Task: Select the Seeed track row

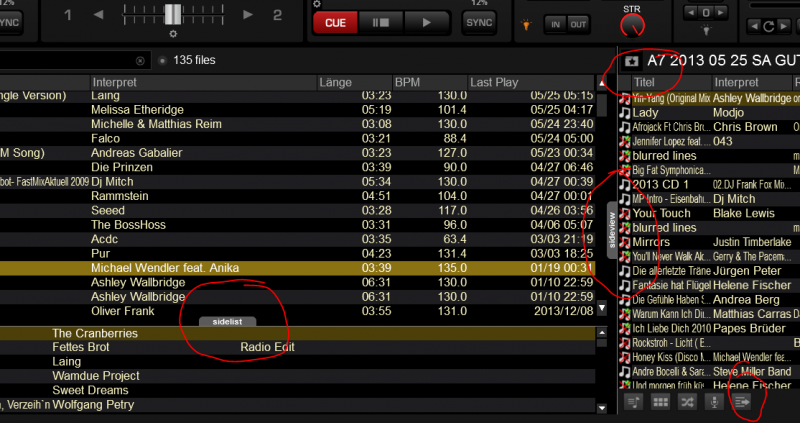Action: coord(297,210)
